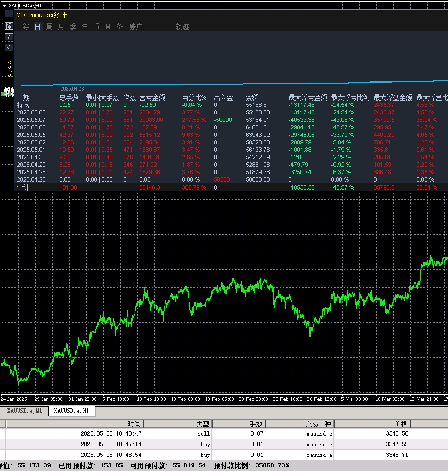
Task: Open the 账户 account tab
Action: click(x=136, y=27)
